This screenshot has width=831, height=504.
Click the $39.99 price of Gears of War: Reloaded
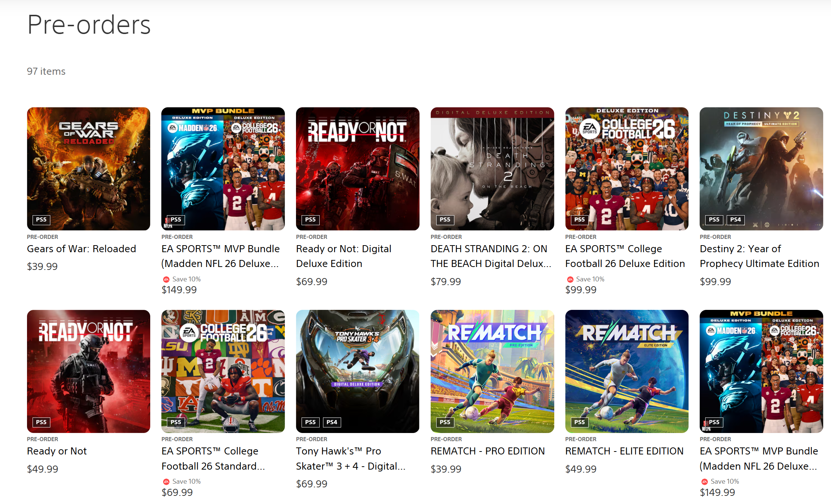(x=42, y=266)
